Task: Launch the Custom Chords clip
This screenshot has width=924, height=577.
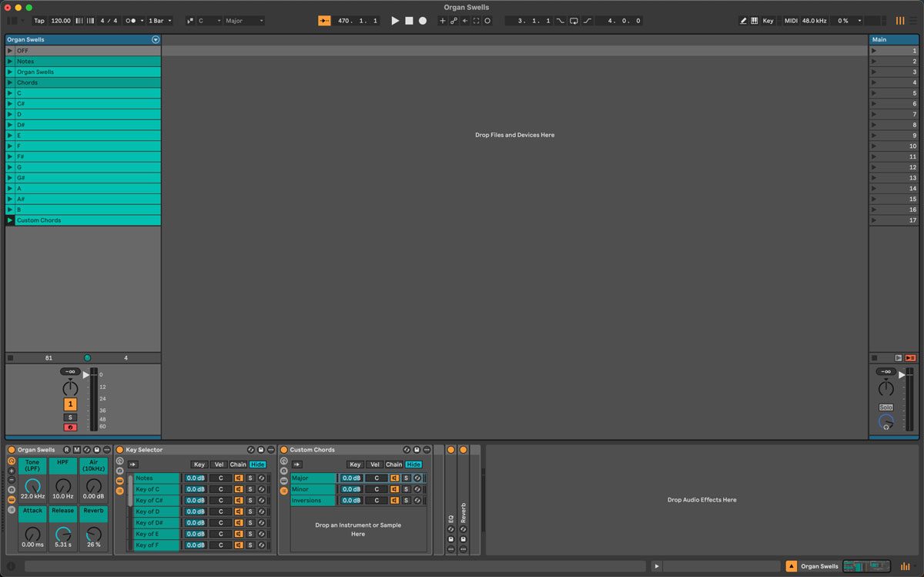Action: pyautogui.click(x=10, y=220)
